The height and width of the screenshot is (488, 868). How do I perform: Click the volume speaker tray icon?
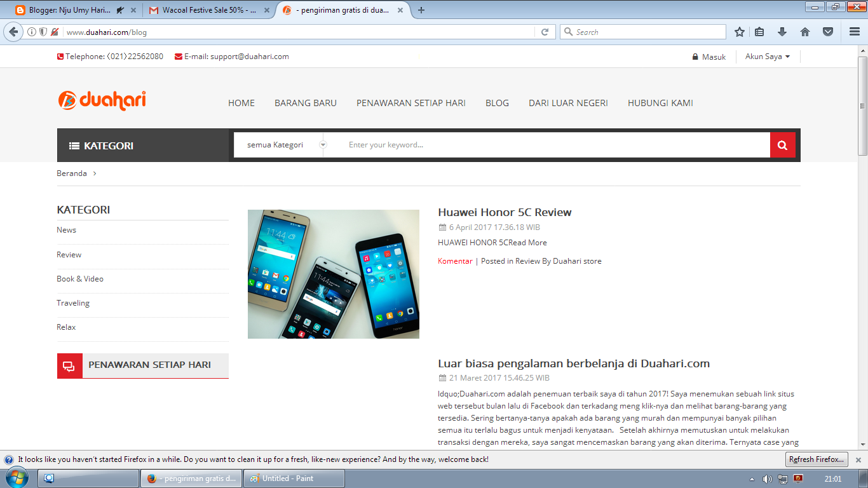pyautogui.click(x=768, y=478)
